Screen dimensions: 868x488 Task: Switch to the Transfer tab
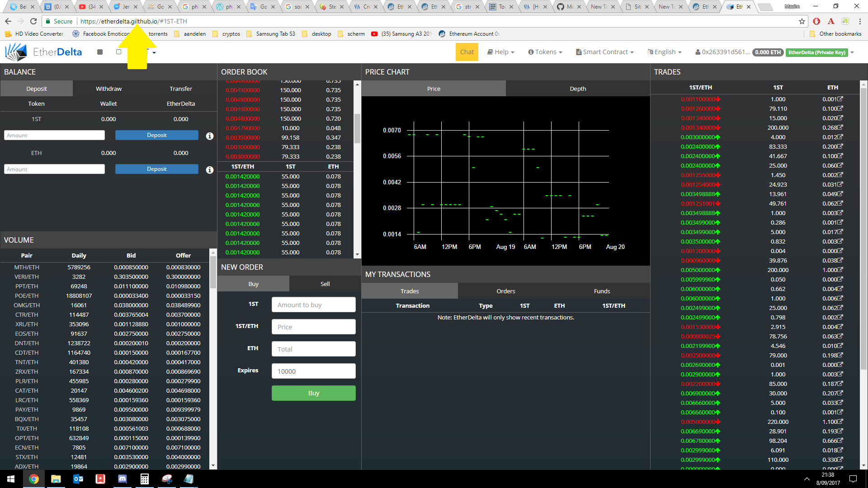click(x=181, y=89)
